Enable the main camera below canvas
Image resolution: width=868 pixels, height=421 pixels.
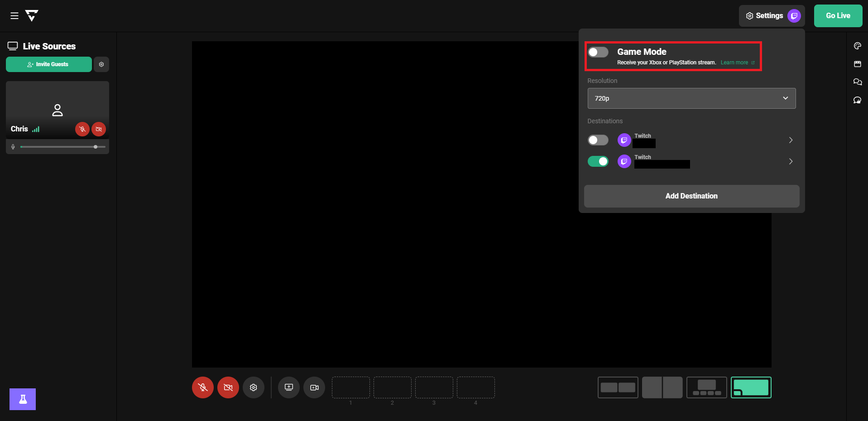tap(228, 387)
